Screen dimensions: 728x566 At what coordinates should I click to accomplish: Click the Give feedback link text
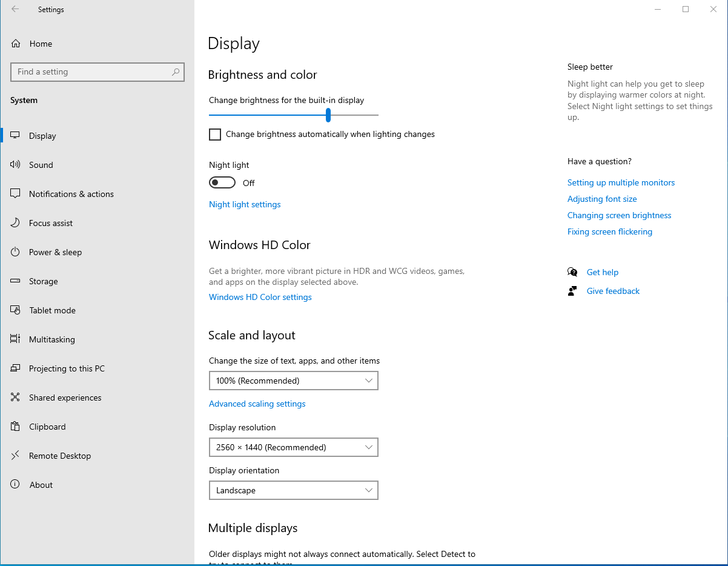(613, 291)
